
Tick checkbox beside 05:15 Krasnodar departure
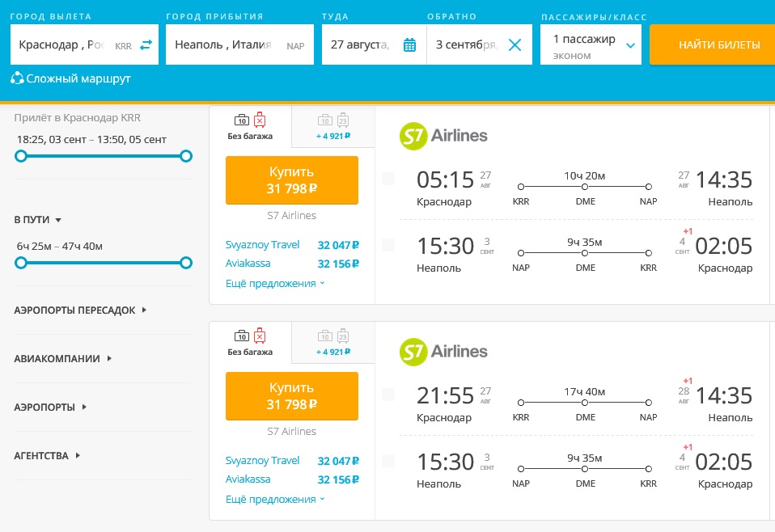pyautogui.click(x=388, y=179)
